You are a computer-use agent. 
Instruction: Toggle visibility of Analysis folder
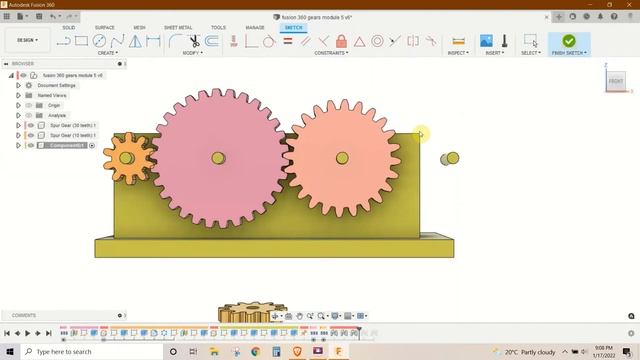click(29, 116)
